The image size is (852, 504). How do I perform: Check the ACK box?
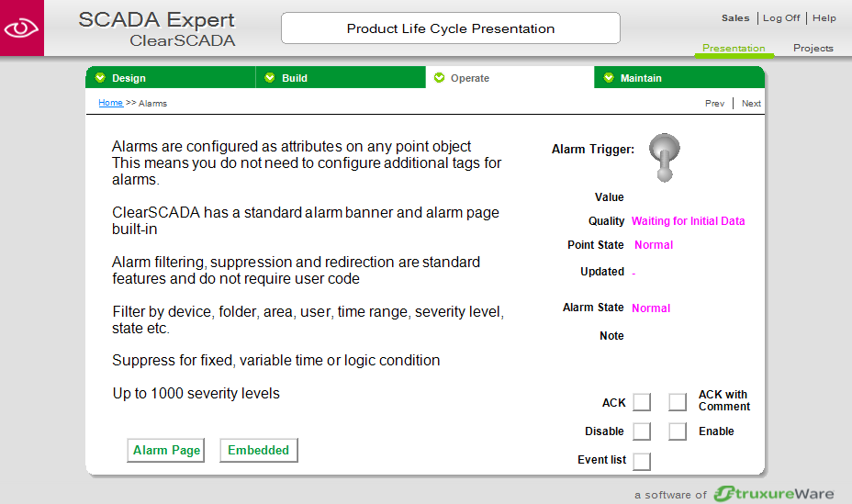click(642, 402)
